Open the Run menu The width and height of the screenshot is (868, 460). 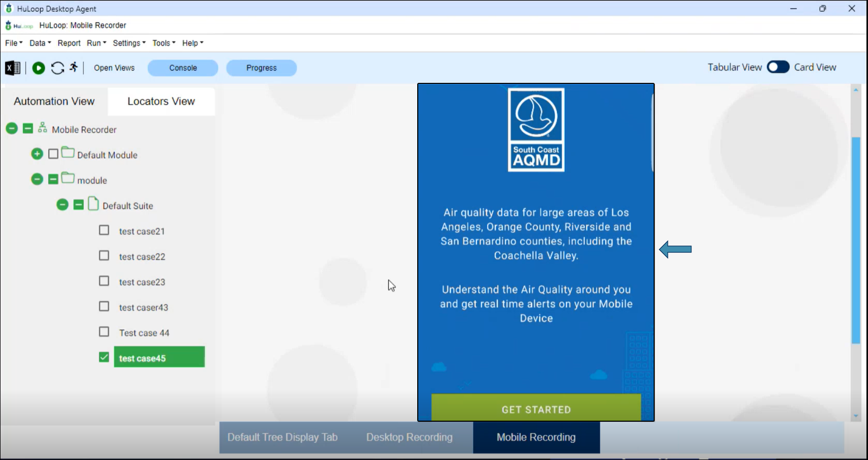coord(96,43)
